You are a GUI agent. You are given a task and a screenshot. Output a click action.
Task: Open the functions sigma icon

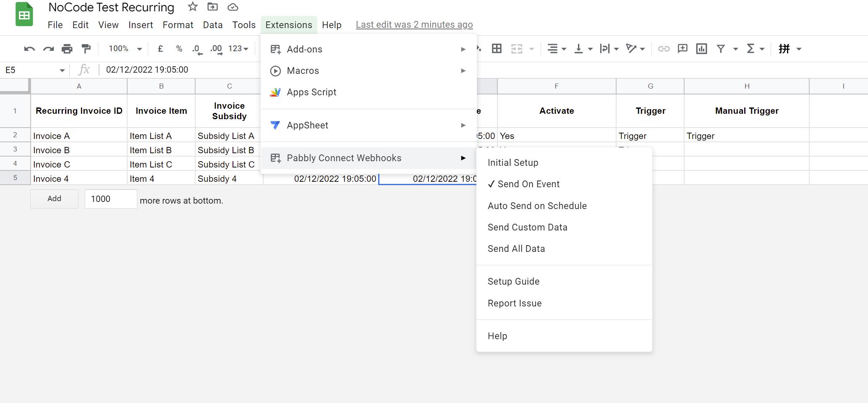click(750, 49)
